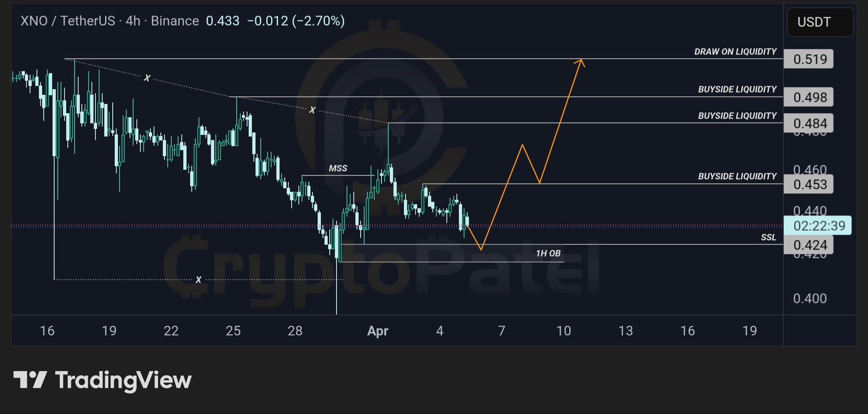868x414 pixels.
Task: Click the TradingView logo icon
Action: tap(30, 380)
